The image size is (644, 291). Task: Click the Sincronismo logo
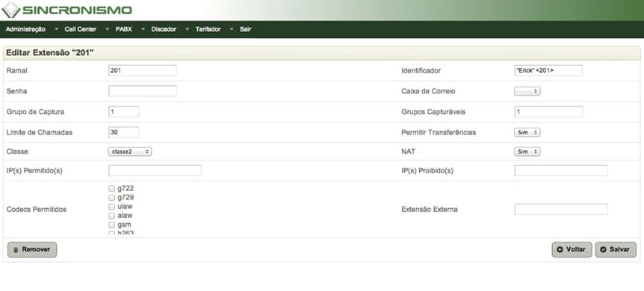66,10
